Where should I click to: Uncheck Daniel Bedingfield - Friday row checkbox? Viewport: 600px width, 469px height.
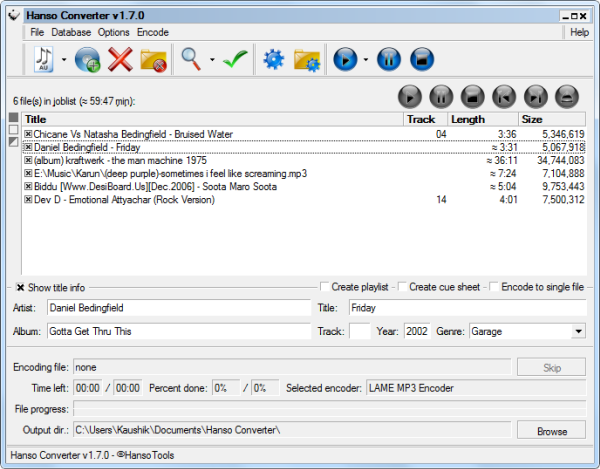click(28, 147)
